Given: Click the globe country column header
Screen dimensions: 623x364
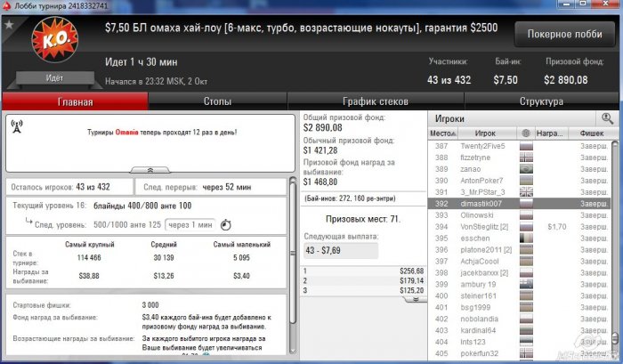Looking at the screenshot, I should 526,133.
